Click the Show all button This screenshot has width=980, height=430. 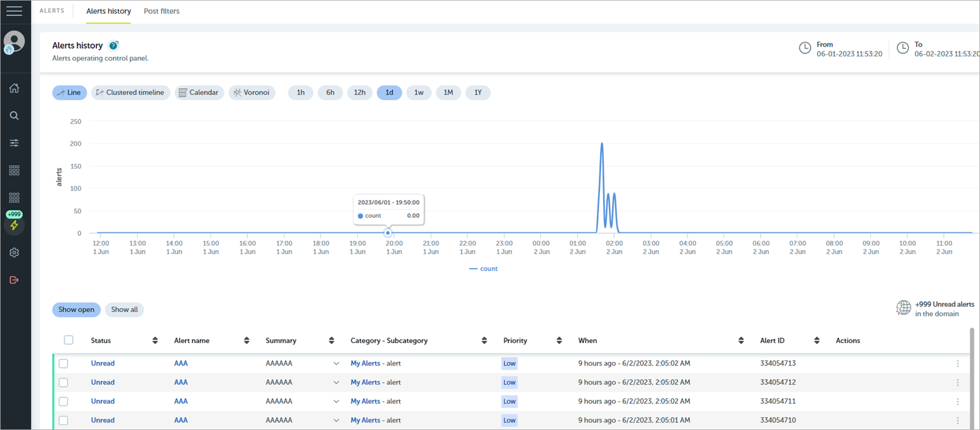(x=124, y=310)
